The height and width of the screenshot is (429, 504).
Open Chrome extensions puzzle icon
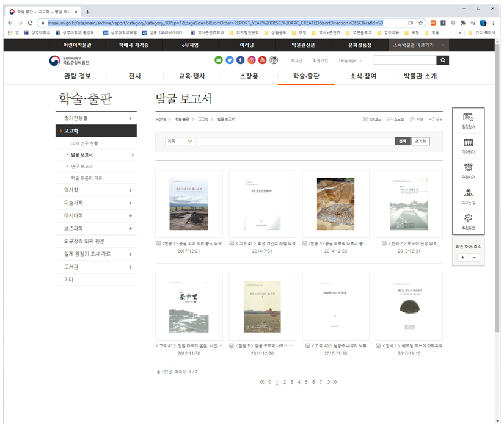(x=463, y=23)
